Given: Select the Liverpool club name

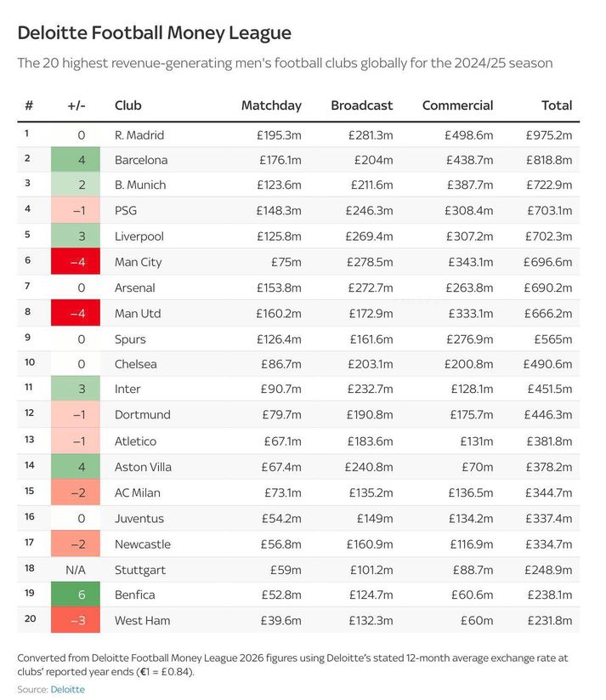Looking at the screenshot, I should [x=139, y=236].
